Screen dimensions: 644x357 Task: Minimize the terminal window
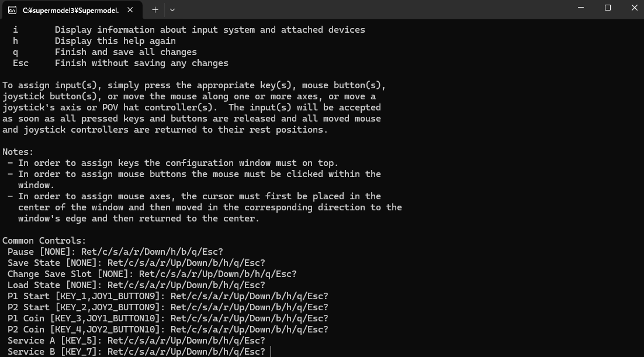point(581,8)
